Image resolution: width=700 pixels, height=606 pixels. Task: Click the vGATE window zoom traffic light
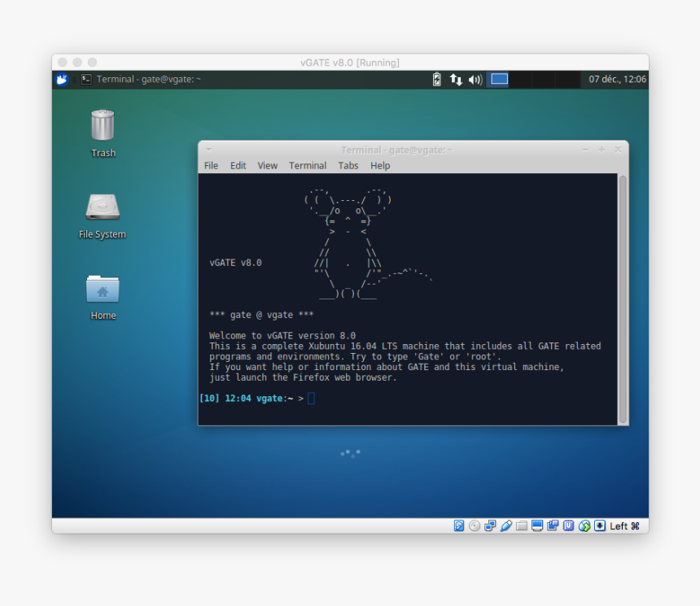click(x=92, y=63)
